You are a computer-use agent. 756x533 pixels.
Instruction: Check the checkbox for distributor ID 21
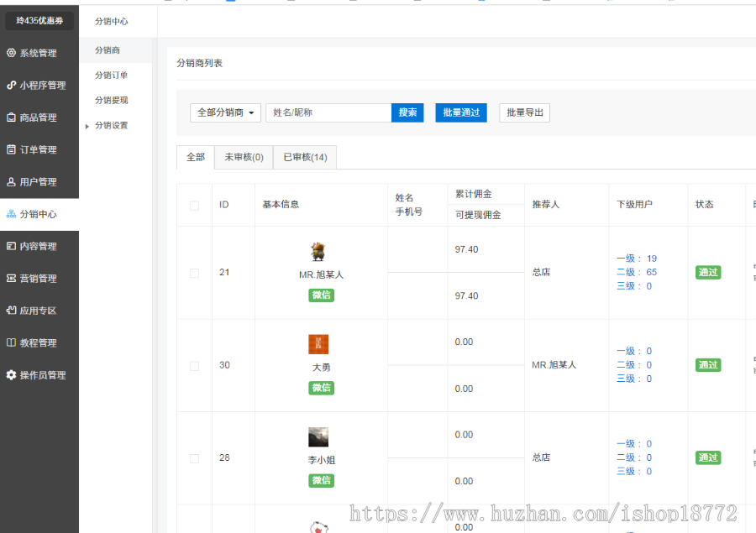(x=194, y=272)
